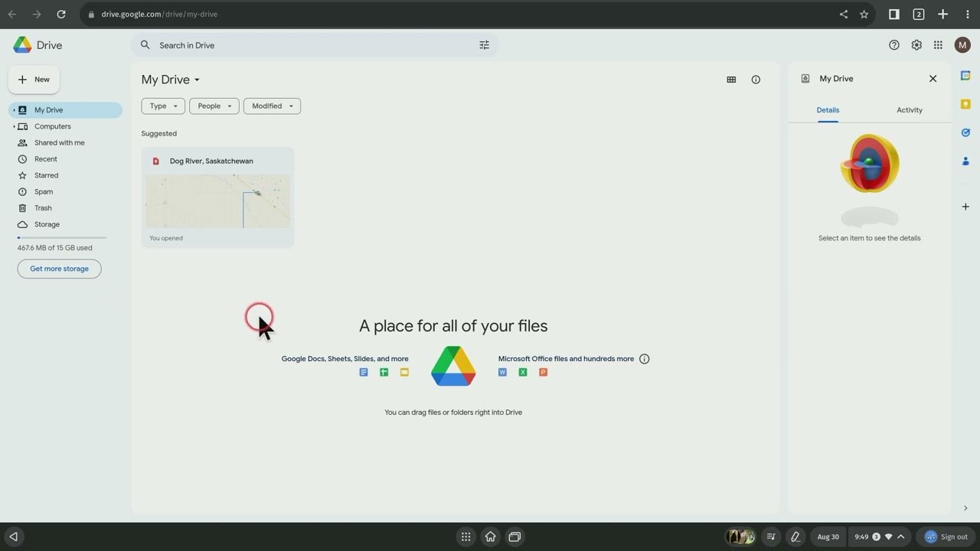Viewport: 980px width, 551px height.
Task: Open the Modified filter dropdown
Action: coord(272,106)
